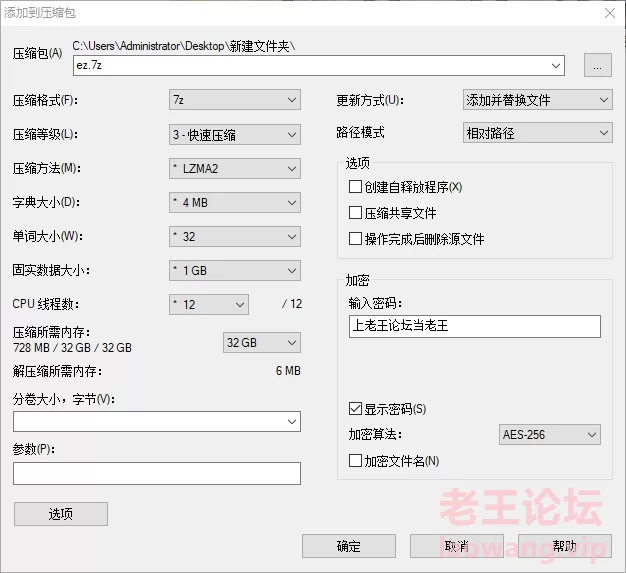This screenshot has height=573, width=626.
Task: Open the 压缩格式 dropdown showing 7z
Action: [235, 100]
